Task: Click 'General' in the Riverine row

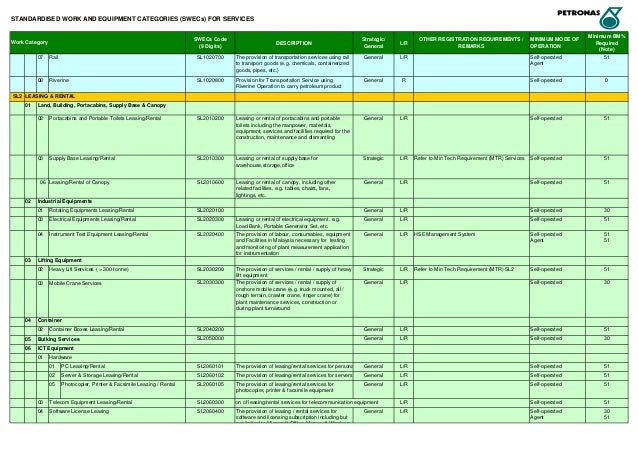Action: pos(374,81)
